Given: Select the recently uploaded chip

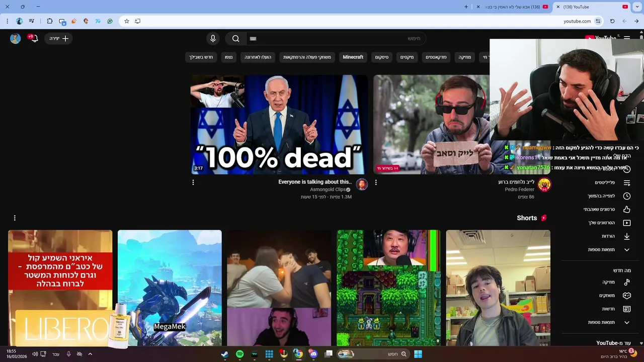Looking at the screenshot, I should [x=258, y=57].
